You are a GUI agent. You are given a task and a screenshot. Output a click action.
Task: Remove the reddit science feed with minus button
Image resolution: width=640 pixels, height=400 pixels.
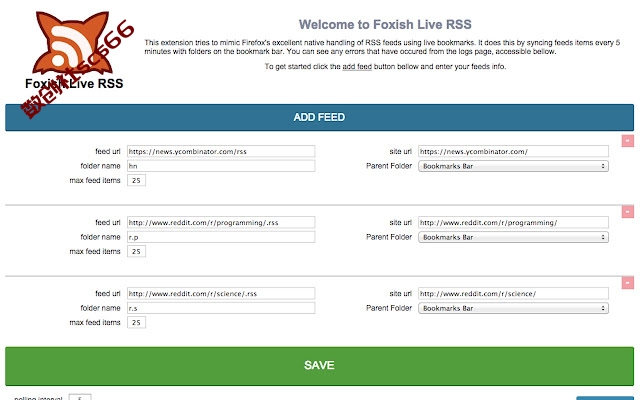point(628,283)
